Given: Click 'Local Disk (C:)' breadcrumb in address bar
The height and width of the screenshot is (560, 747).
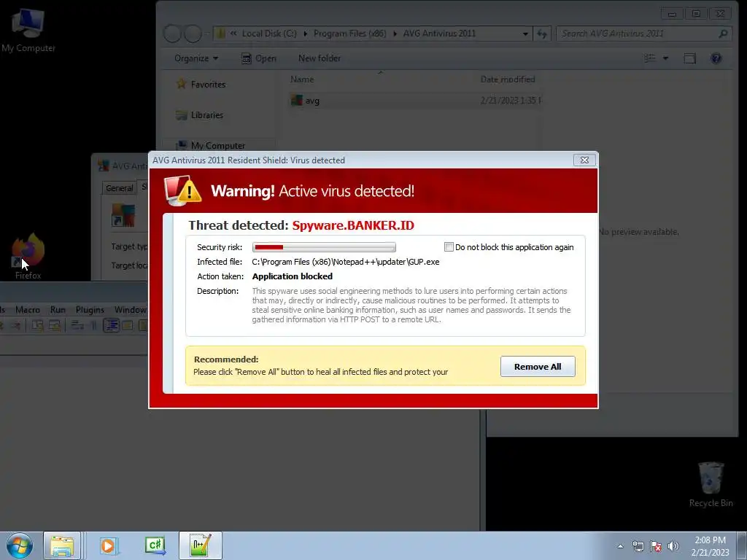Looking at the screenshot, I should tap(269, 34).
